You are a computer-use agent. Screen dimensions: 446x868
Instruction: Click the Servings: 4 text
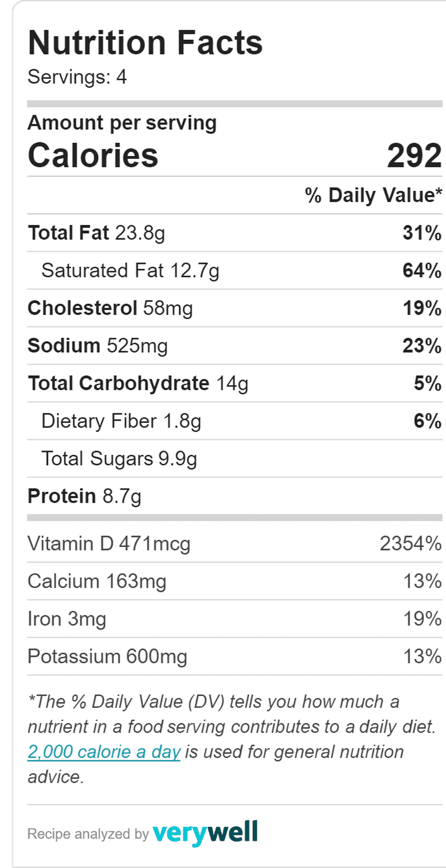click(77, 77)
